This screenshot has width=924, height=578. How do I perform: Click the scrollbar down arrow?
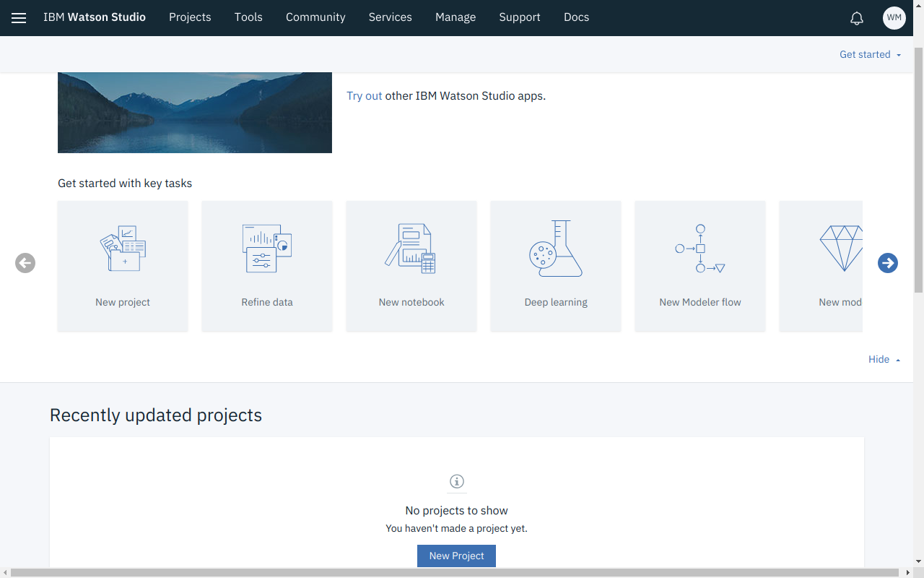click(918, 561)
